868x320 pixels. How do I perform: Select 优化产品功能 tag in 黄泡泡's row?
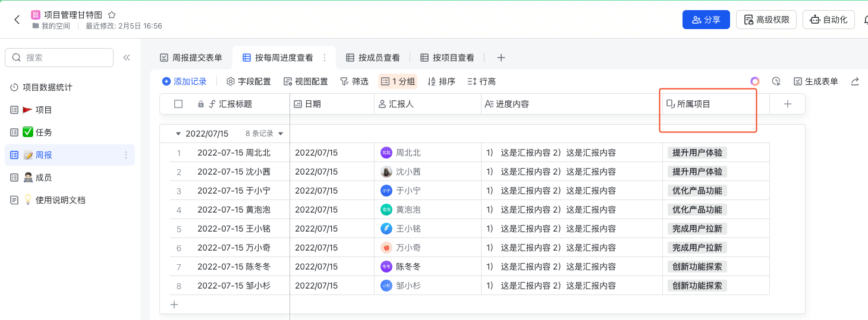697,210
